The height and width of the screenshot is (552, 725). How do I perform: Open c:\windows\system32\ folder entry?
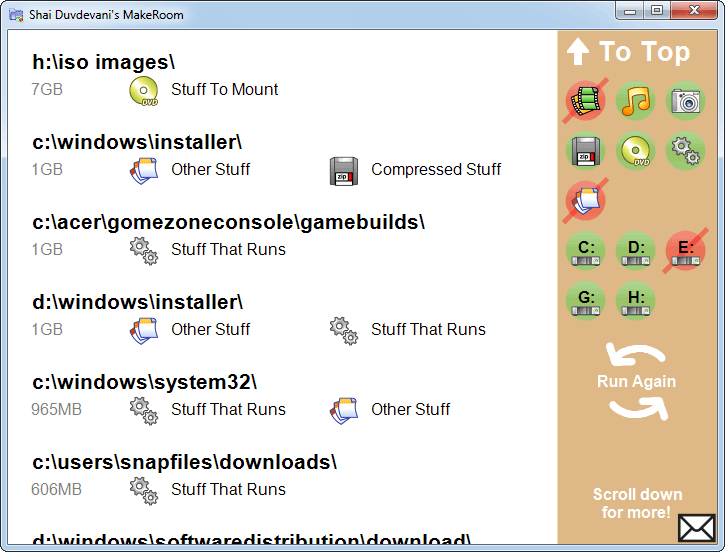pyautogui.click(x=144, y=382)
